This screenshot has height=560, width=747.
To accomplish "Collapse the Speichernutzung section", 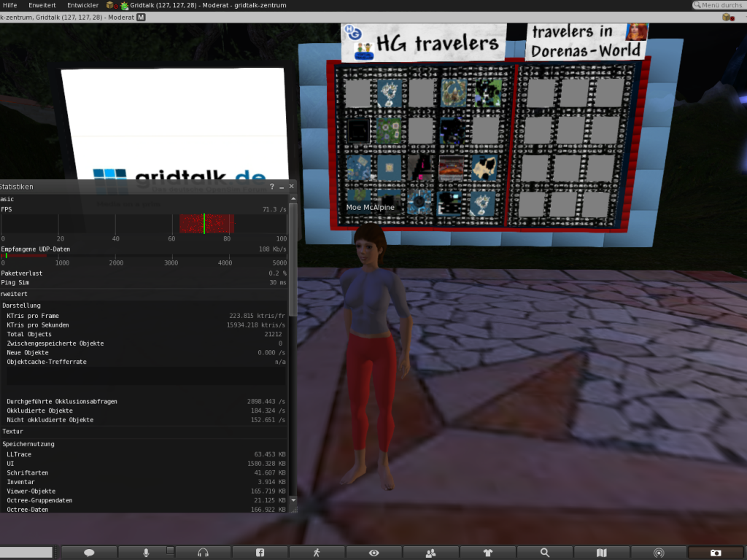I will pos(28,444).
